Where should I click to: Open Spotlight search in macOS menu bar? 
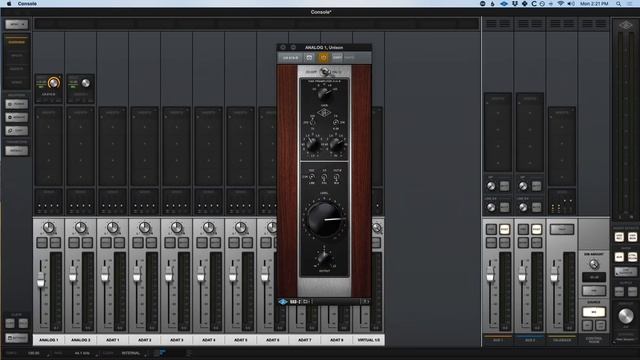click(618, 4)
